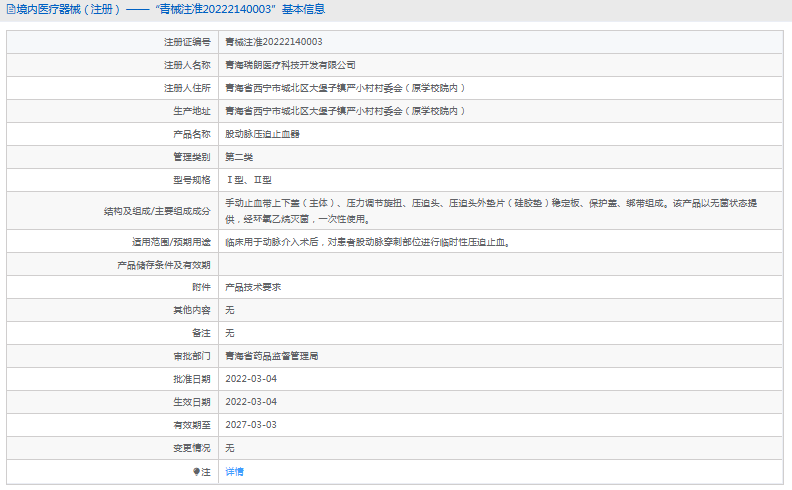Open the 详情 link in the 注 row
Screen dimensions: 792x490
tap(234, 471)
